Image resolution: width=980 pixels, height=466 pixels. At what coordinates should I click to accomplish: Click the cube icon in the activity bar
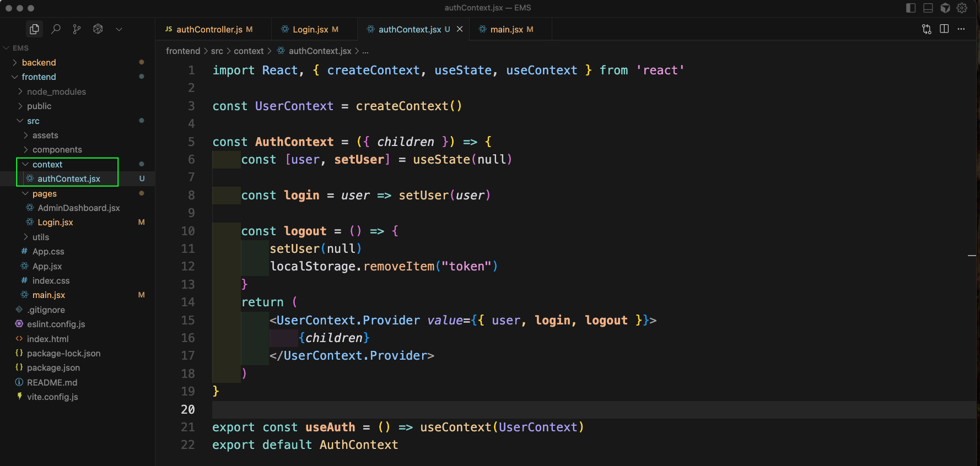pos(98,29)
